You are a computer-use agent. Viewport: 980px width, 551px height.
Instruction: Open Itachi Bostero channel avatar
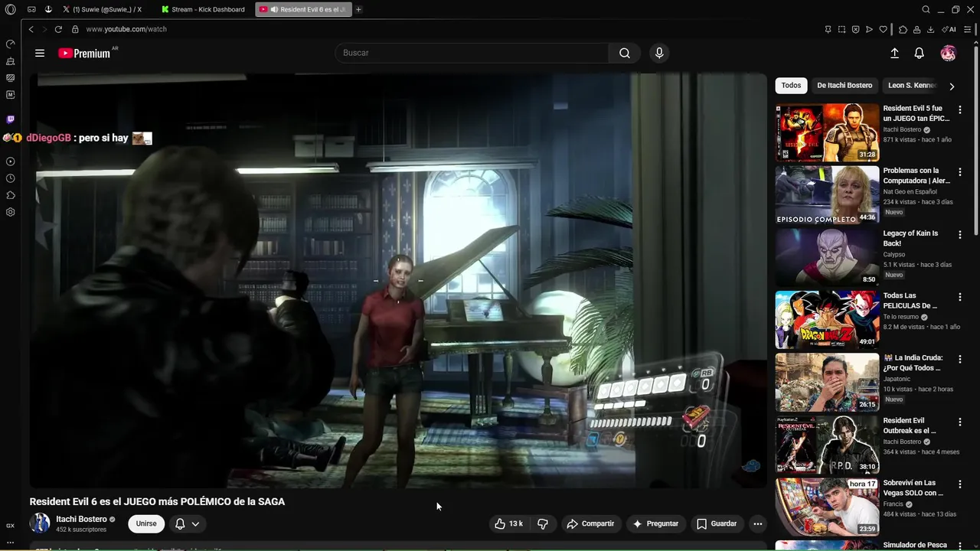tap(40, 523)
